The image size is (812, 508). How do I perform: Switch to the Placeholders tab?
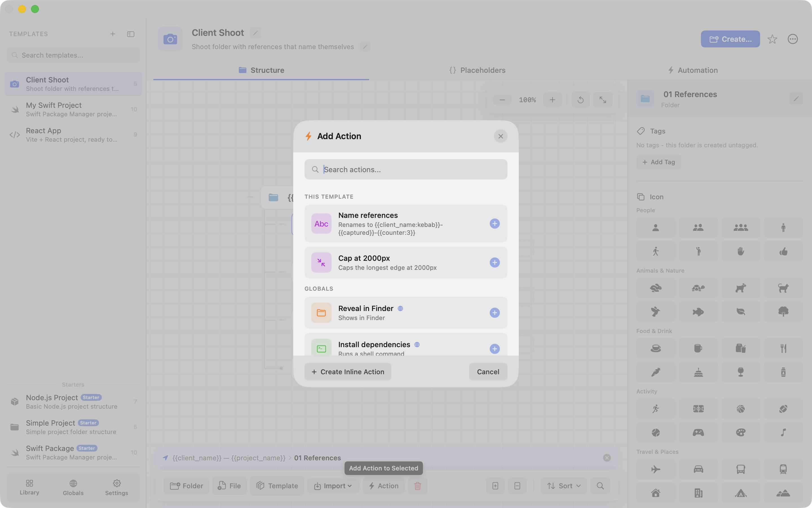tap(477, 70)
